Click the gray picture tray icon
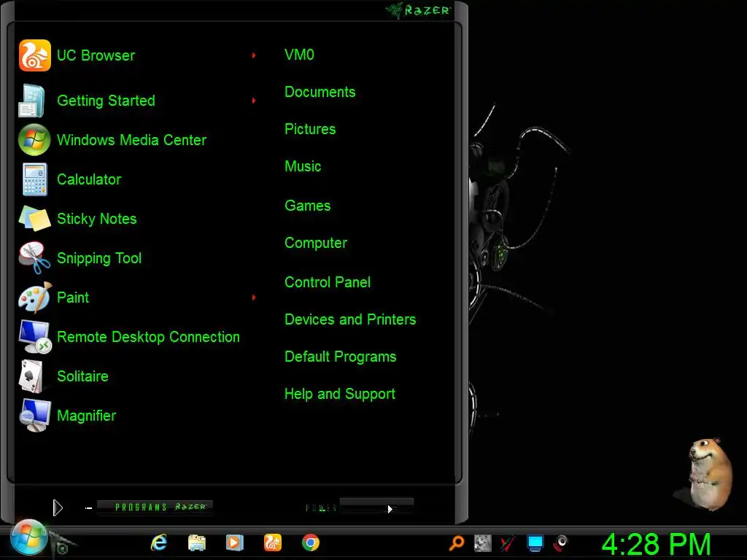Viewport: 747px width, 560px height. click(x=483, y=542)
